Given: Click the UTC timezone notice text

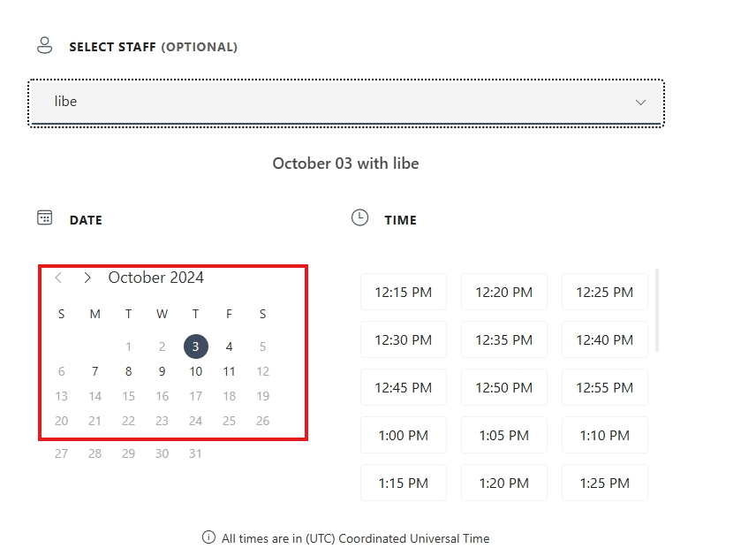Looking at the screenshot, I should 355,538.
